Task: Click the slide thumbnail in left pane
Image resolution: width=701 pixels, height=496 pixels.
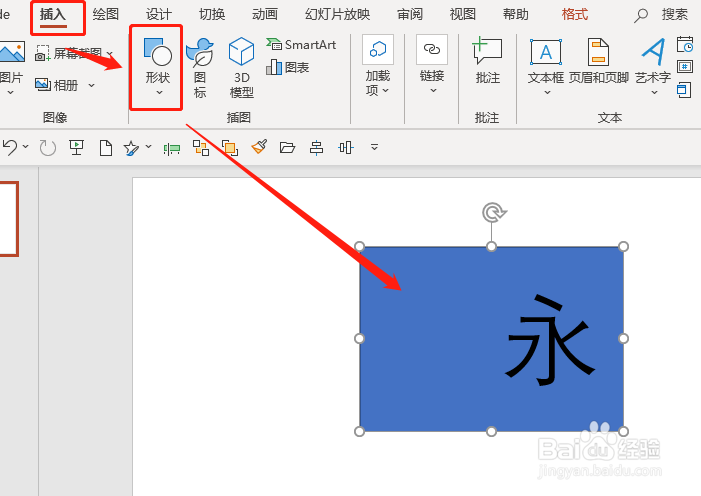Action: [9, 219]
